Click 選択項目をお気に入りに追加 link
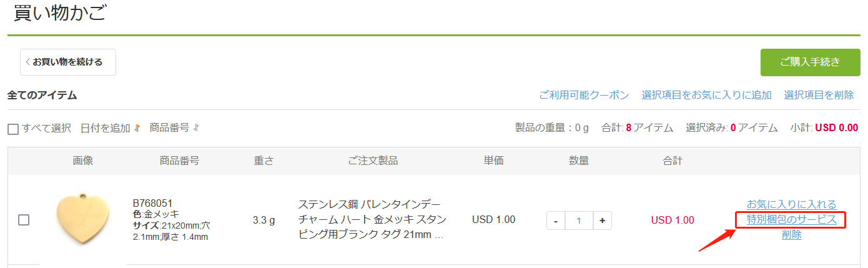 (x=707, y=95)
